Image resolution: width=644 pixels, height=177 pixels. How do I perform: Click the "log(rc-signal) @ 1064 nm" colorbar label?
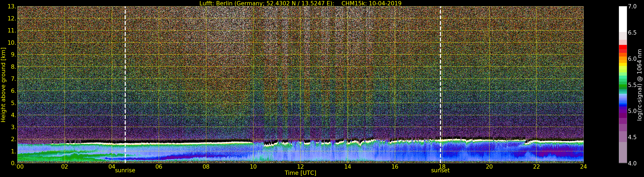click(x=639, y=85)
